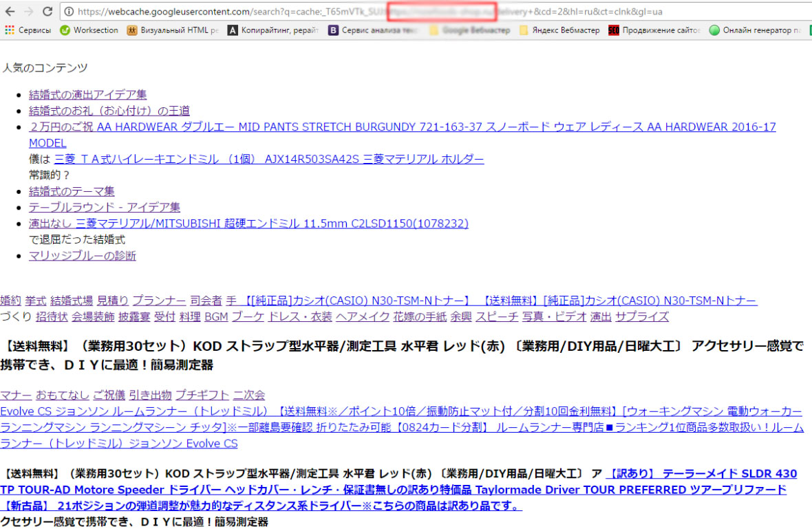Follow the 余興 tag link
Screen dimensions: 812x531
[461, 316]
